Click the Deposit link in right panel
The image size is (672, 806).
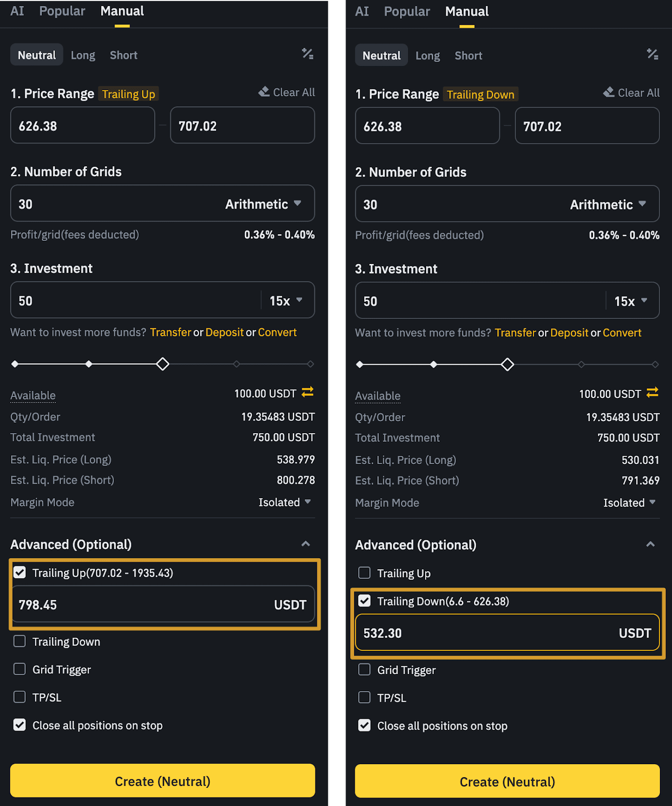pos(569,332)
